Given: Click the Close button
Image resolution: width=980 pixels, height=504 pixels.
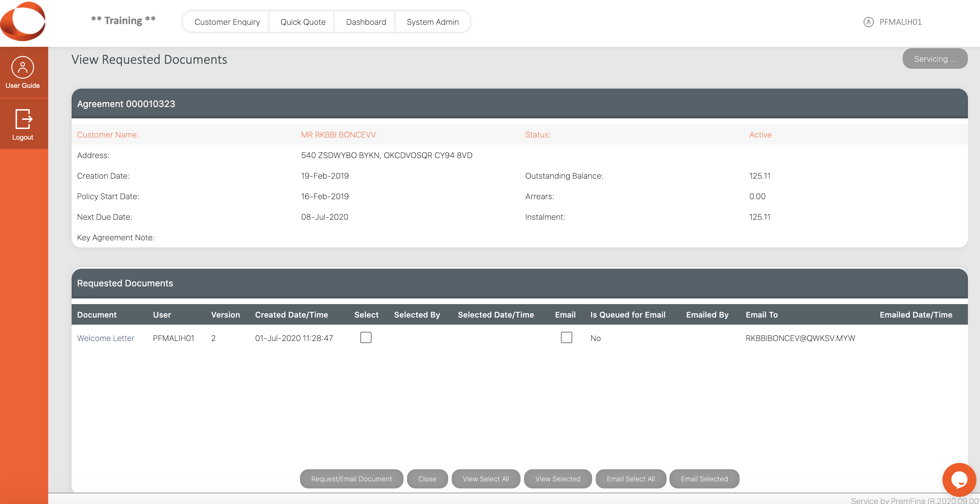Looking at the screenshot, I should tap(427, 479).
